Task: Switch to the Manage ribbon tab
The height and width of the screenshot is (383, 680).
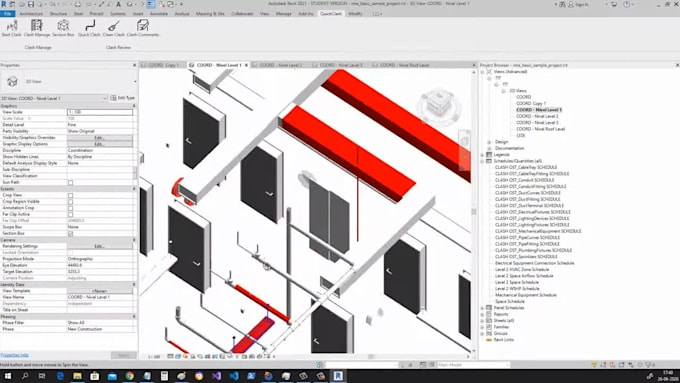Action: point(284,14)
